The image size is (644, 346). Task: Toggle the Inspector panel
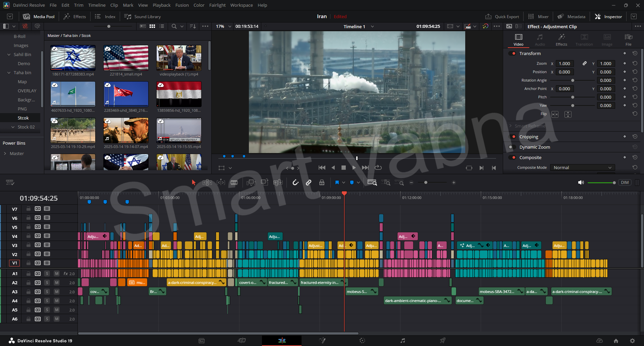(608, 16)
